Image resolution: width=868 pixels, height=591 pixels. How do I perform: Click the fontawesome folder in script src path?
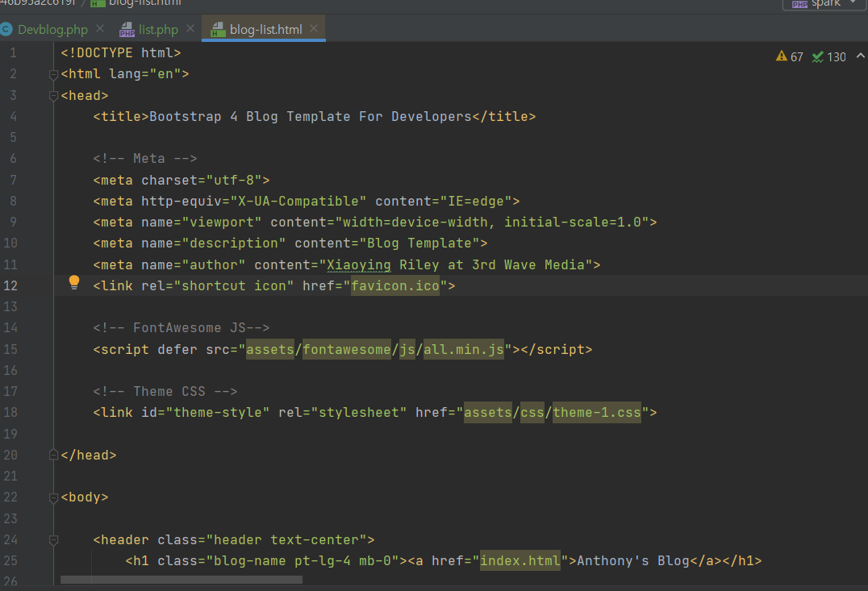[x=347, y=349]
